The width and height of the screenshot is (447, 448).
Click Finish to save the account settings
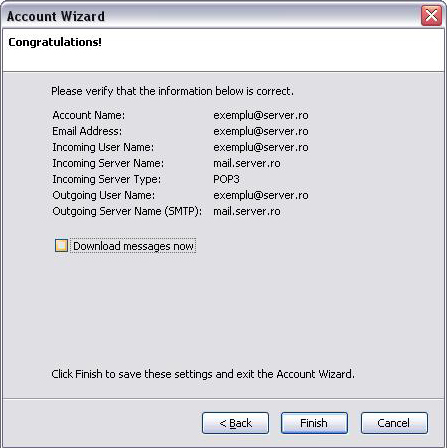[x=314, y=423]
